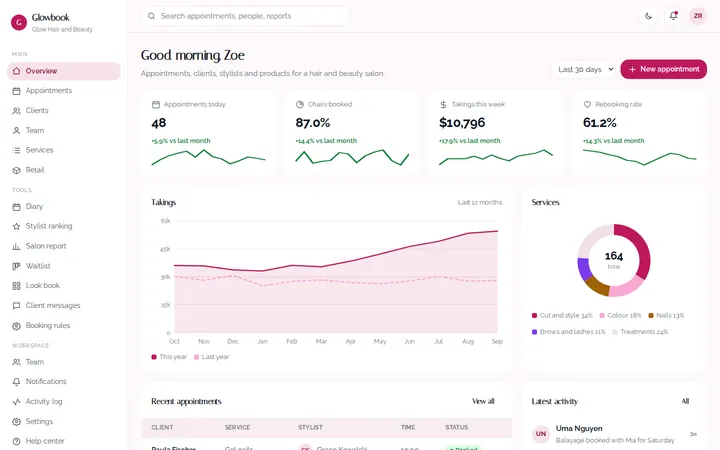Click View all in Recent appointments

(x=483, y=401)
